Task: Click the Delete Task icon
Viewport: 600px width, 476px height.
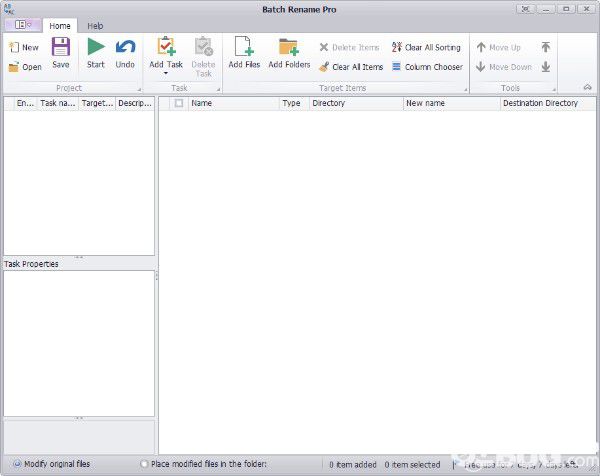Action: tap(204, 46)
